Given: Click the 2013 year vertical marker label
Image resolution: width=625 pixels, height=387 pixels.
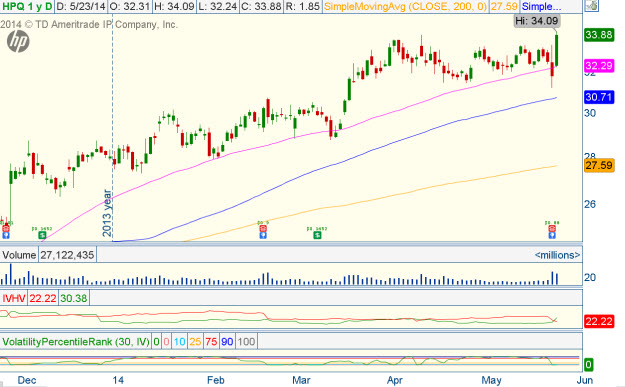Looking at the screenshot, I should pyautogui.click(x=107, y=213).
